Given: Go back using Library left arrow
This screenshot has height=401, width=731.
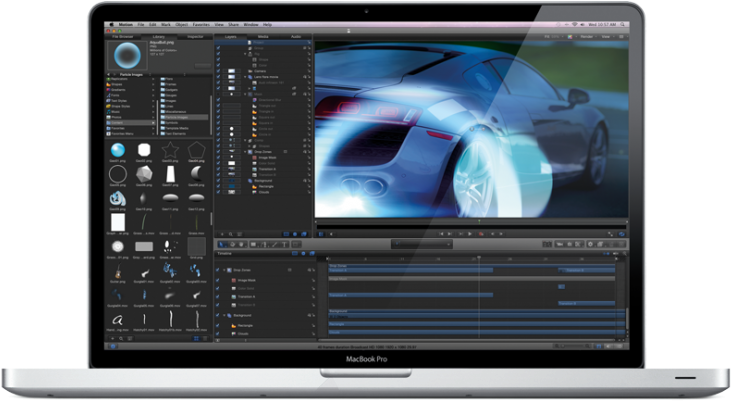Looking at the screenshot, I should pos(109,75).
